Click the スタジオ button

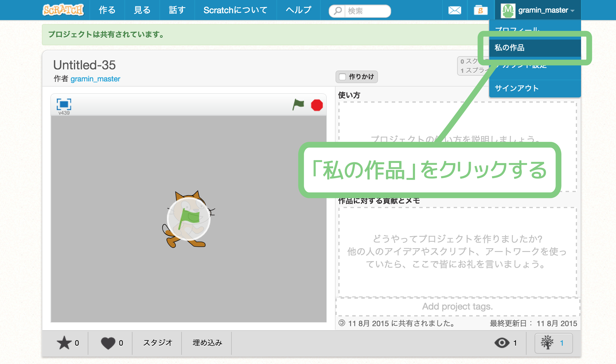157,343
